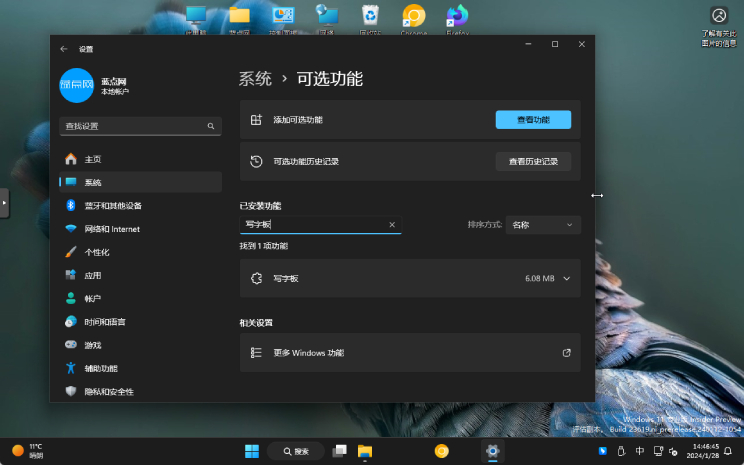Image resolution: width=744 pixels, height=465 pixels.
Task: Open the Windows Start button on taskbar
Action: coord(251,451)
